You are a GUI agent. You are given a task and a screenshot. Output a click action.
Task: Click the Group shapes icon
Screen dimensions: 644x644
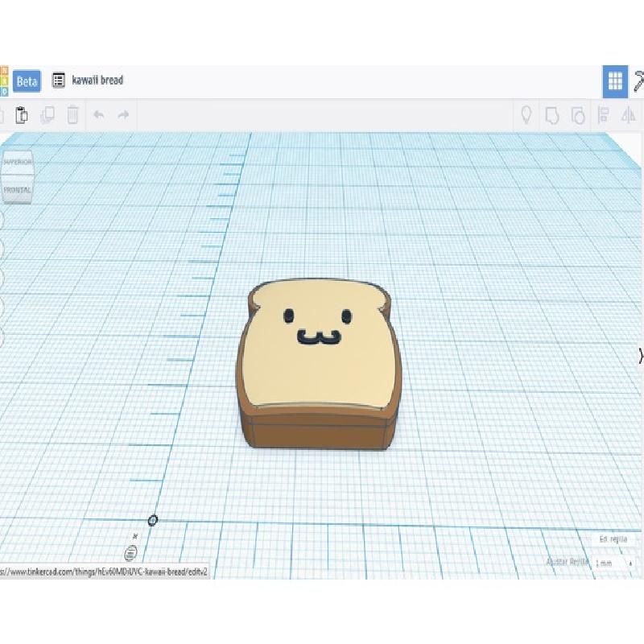[x=552, y=115]
